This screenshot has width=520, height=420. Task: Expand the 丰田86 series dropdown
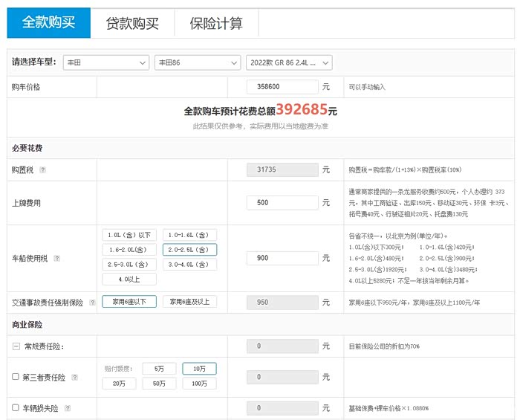[198, 62]
